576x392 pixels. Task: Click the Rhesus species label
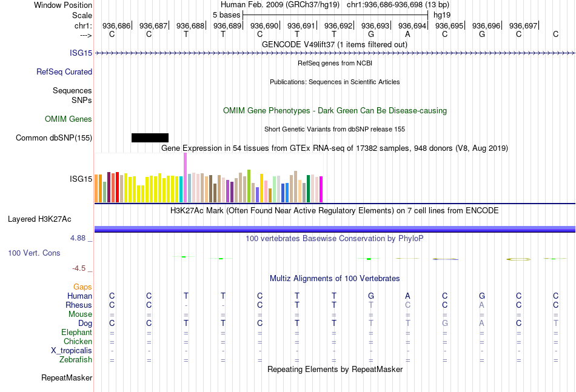coord(79,305)
